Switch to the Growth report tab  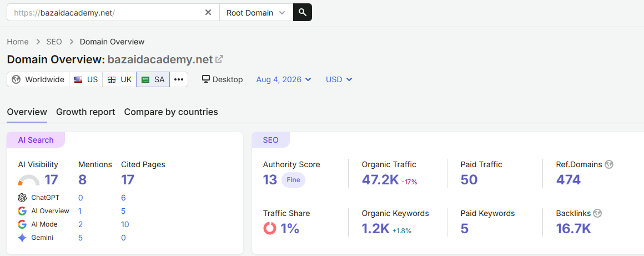point(85,112)
